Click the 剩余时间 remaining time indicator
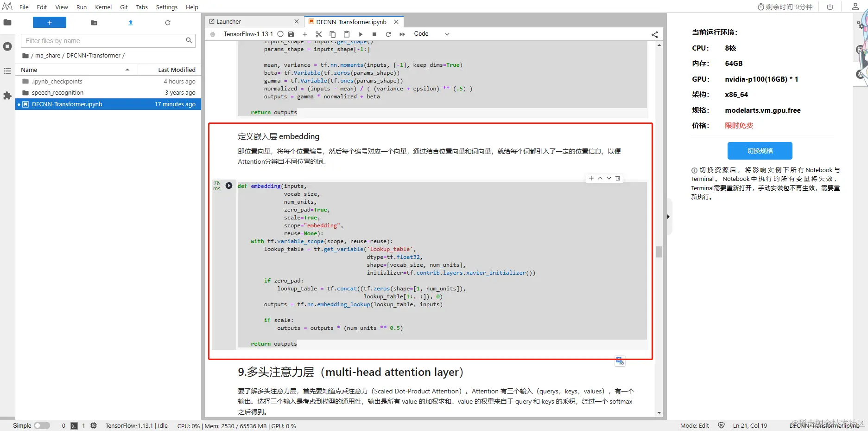 pos(785,7)
